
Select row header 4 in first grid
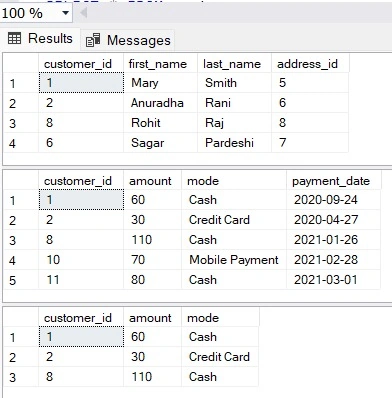pyautogui.click(x=21, y=143)
